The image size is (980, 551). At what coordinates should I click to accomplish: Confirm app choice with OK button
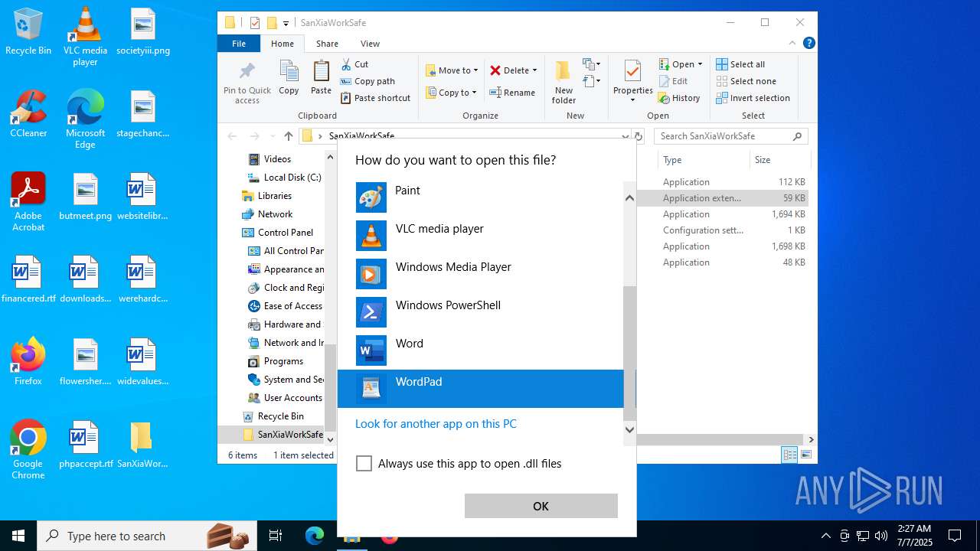point(541,506)
